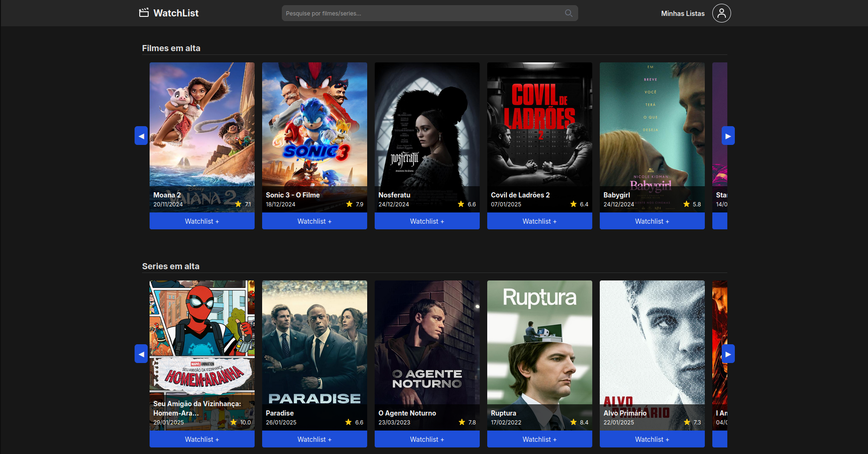Screen dimensions: 868x454
Task: Add Babygirl to Watchlist
Action: pyautogui.click(x=652, y=221)
